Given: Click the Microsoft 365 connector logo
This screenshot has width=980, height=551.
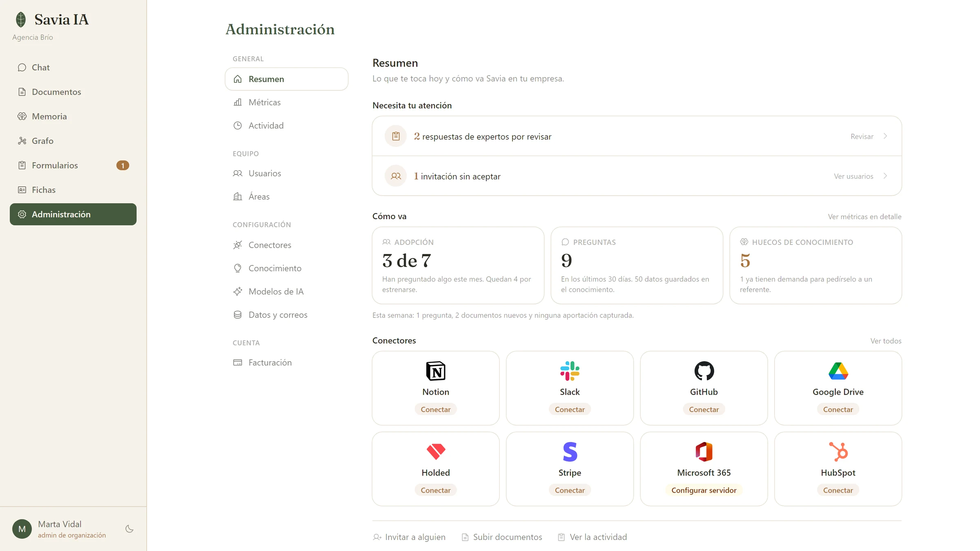Looking at the screenshot, I should 704,452.
